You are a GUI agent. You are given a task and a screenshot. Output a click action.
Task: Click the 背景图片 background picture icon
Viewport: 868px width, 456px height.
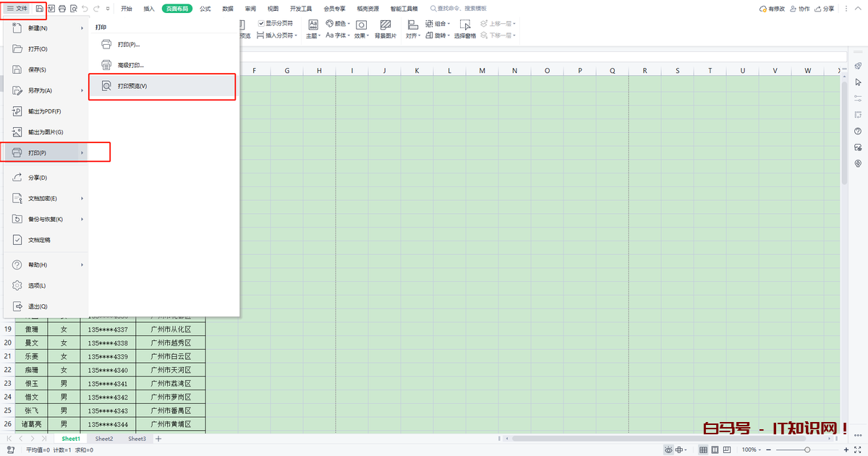(x=386, y=28)
